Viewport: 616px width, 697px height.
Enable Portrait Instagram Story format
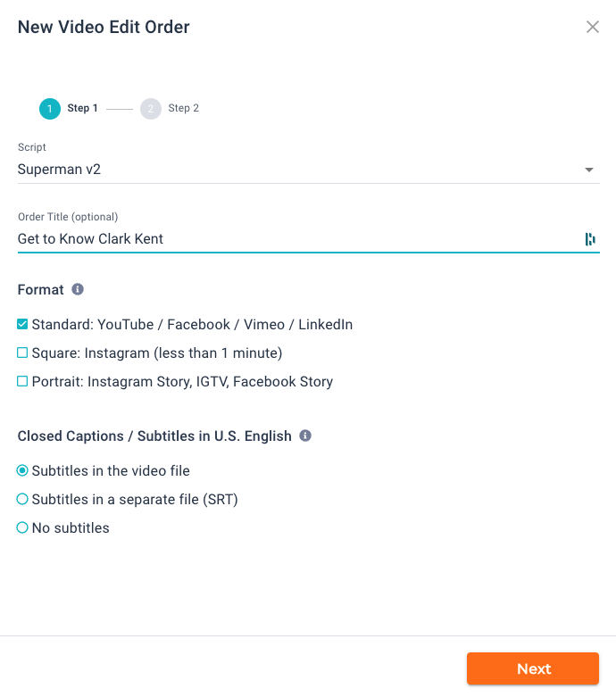22,381
